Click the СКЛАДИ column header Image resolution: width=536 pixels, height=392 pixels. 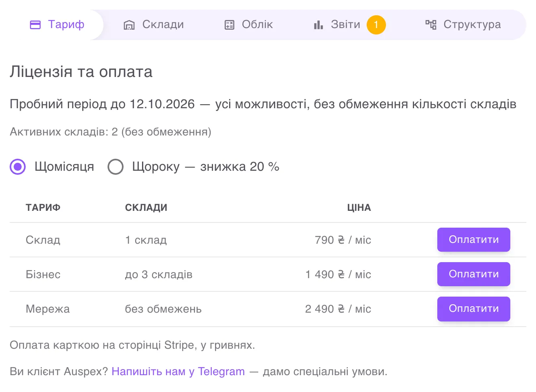pos(146,208)
